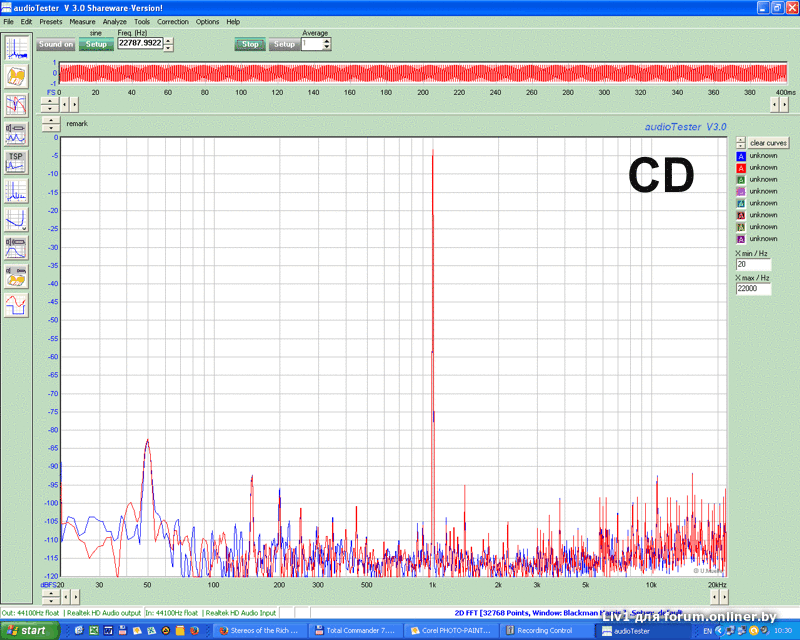
Task: Toggle the Sound on button
Action: point(56,44)
